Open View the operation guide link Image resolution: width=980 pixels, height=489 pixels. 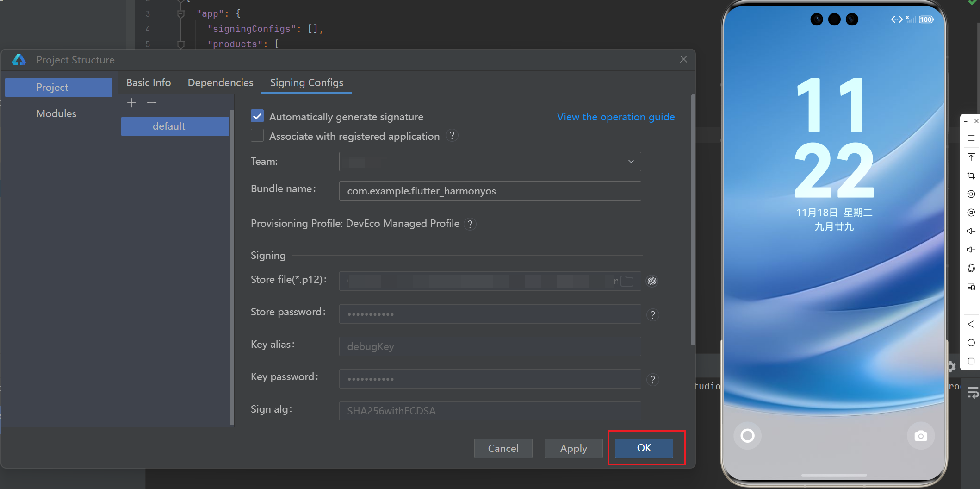(615, 117)
